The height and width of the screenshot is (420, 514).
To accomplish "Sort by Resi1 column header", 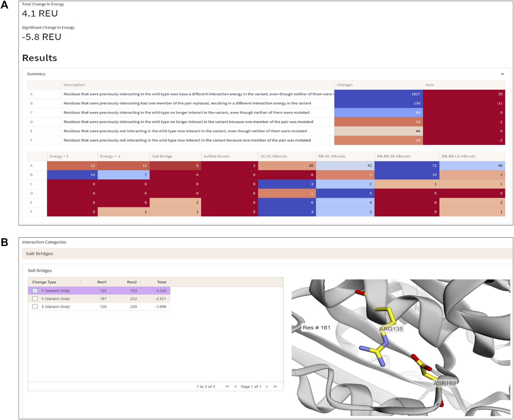I will point(102,282).
